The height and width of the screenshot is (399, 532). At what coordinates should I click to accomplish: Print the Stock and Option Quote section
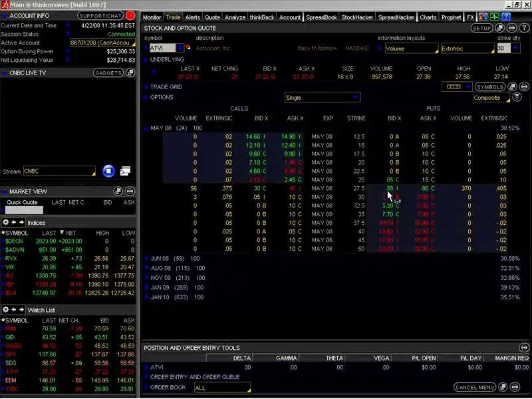[x=512, y=28]
